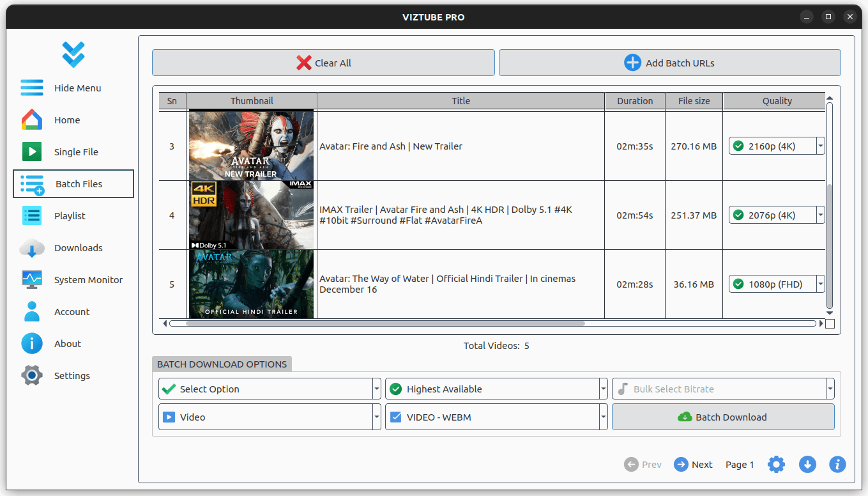Click the blue download arrow icon at bottom
Image resolution: width=868 pixels, height=496 pixels.
(807, 465)
